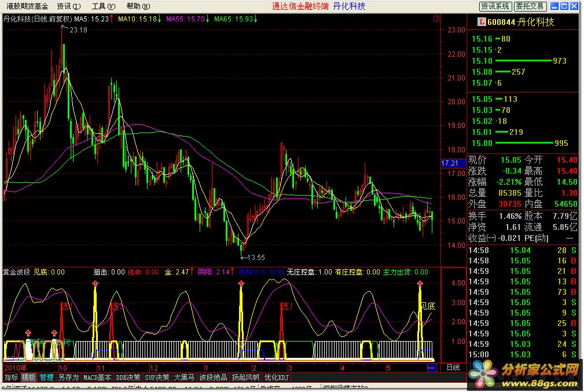Click buy order price 15.00 with volume 995

[x=482, y=143]
